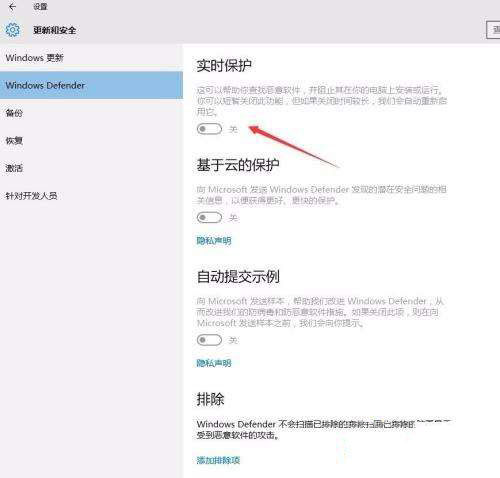Open 隐私声明 link under 自动提交示例
Screen dimensions: 500x478
(214, 363)
